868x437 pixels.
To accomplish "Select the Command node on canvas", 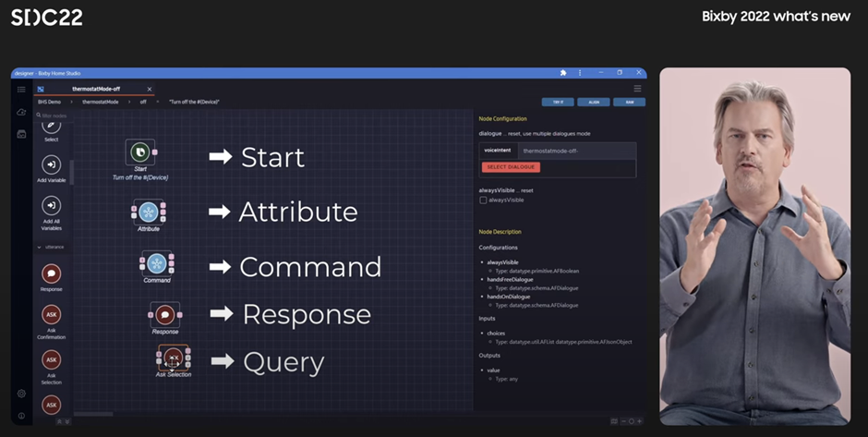I will point(157,263).
